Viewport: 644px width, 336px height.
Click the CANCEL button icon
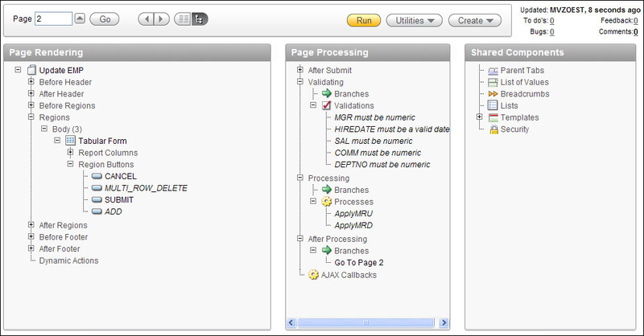click(97, 176)
